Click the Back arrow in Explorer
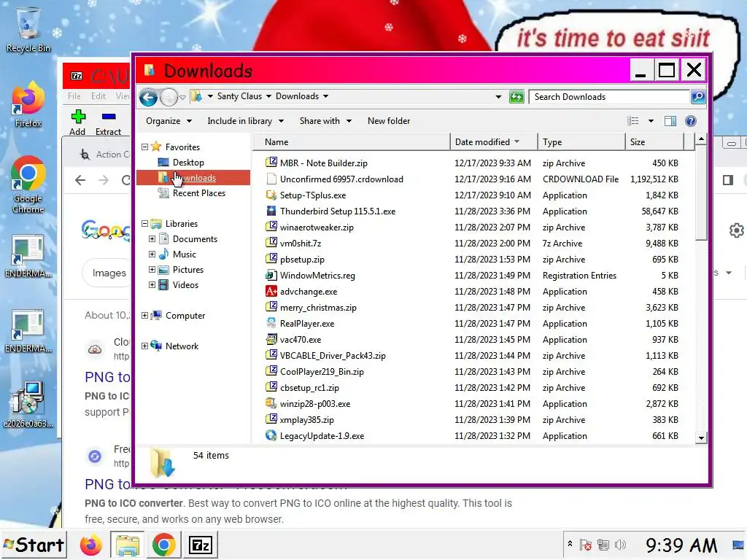This screenshot has height=560, width=747. [148, 98]
